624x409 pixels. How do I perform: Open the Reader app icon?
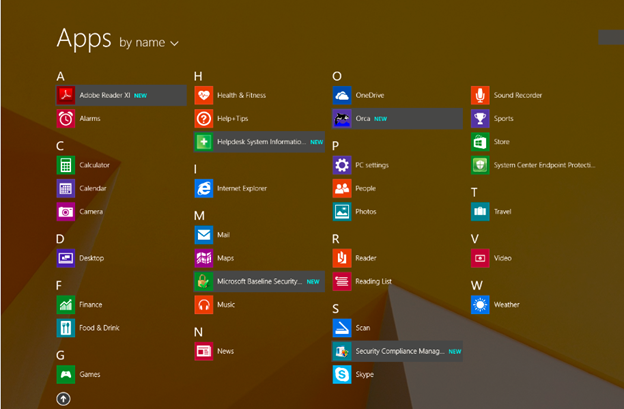(342, 258)
